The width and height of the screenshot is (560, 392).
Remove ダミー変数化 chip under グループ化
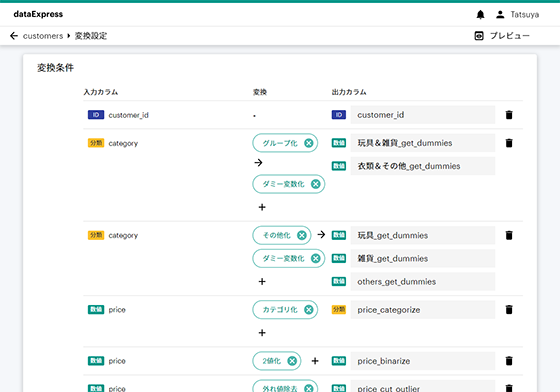[315, 184]
